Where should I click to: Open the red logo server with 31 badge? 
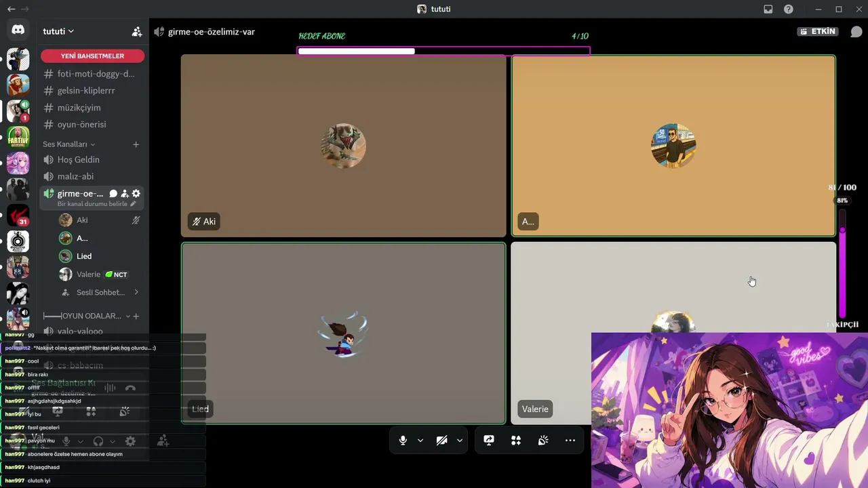click(x=18, y=215)
